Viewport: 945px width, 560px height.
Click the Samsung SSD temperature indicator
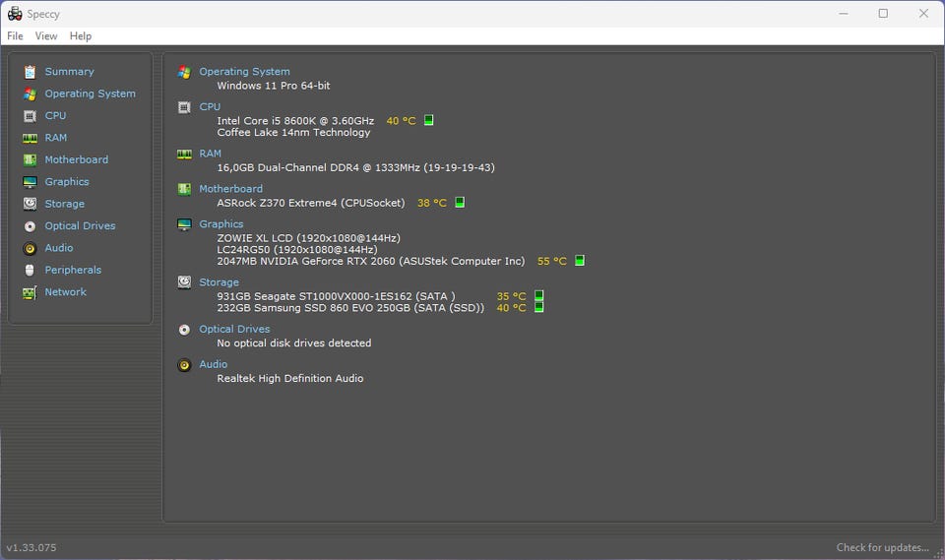point(538,307)
